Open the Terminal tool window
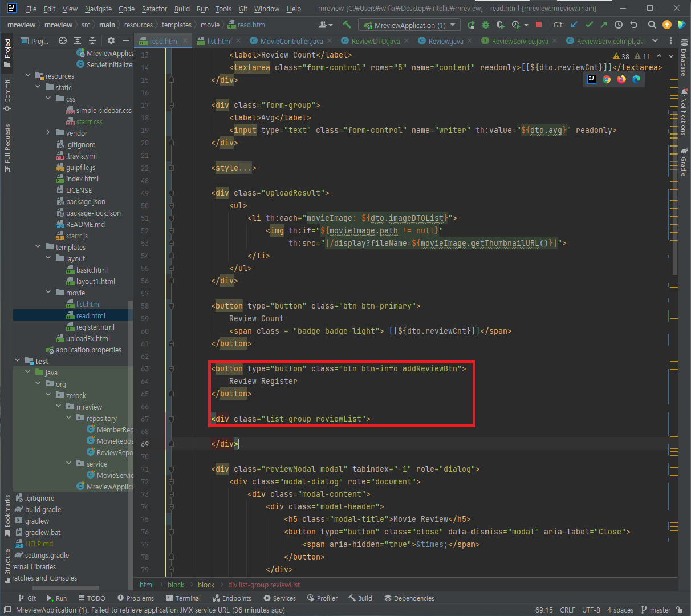The image size is (691, 616). click(184, 598)
